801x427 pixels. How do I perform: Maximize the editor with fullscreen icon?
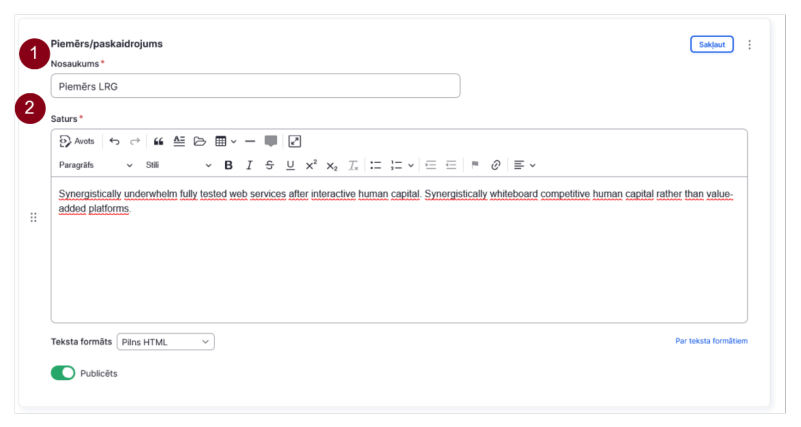[x=295, y=141]
